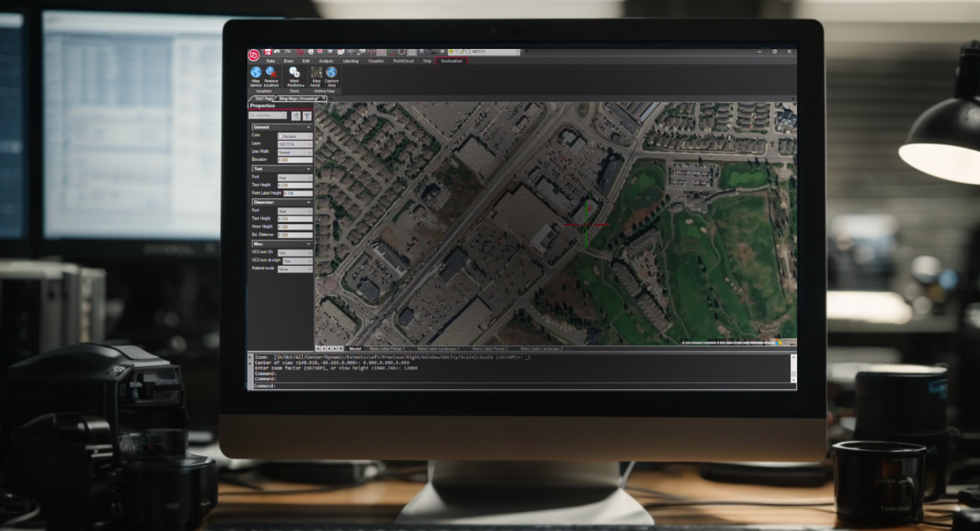Screen dimensions: 980x531
Task: Collapse the General section
Action: 309,127
